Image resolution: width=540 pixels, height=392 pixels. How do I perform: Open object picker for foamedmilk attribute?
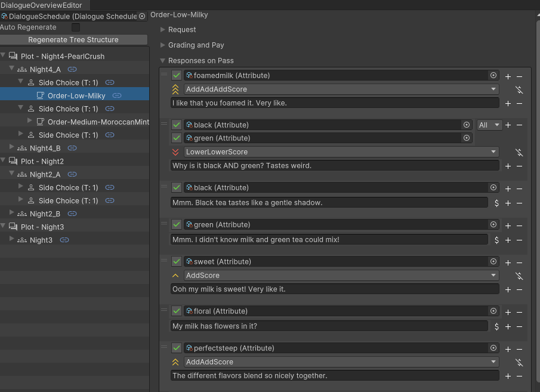click(493, 75)
